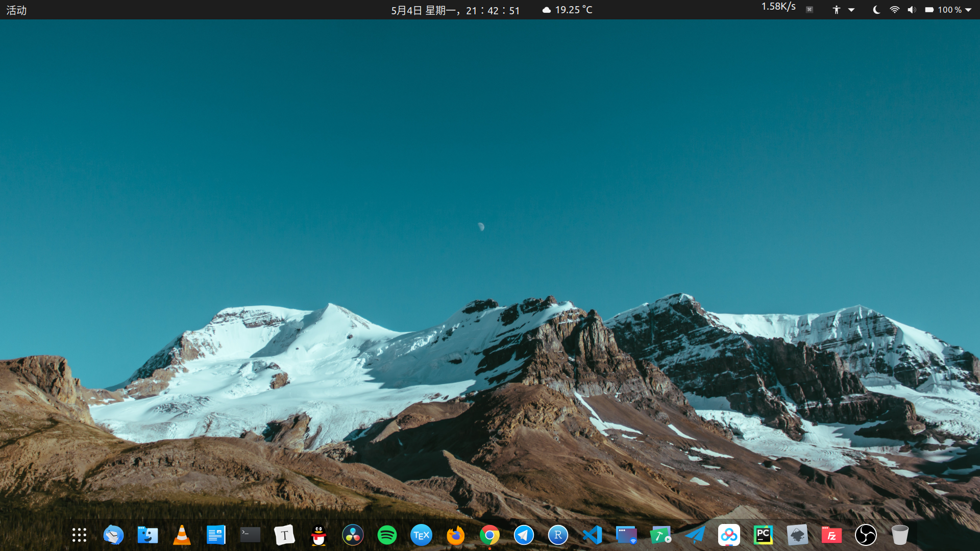
Task: Open weather indicator showing 19.25 °C
Action: pyautogui.click(x=567, y=10)
